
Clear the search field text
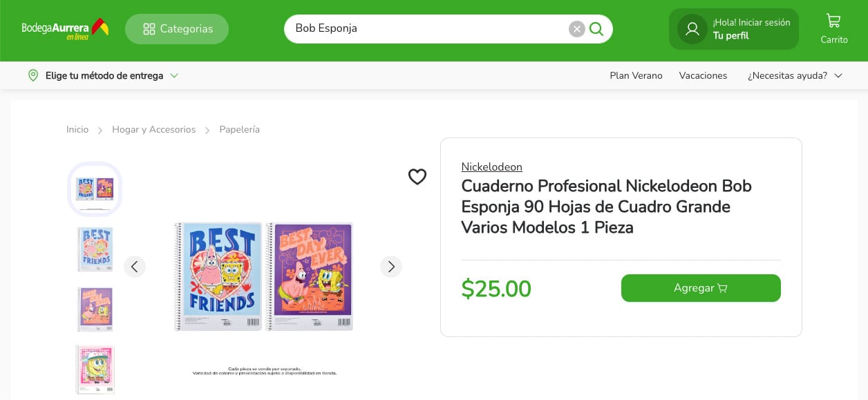pos(577,29)
